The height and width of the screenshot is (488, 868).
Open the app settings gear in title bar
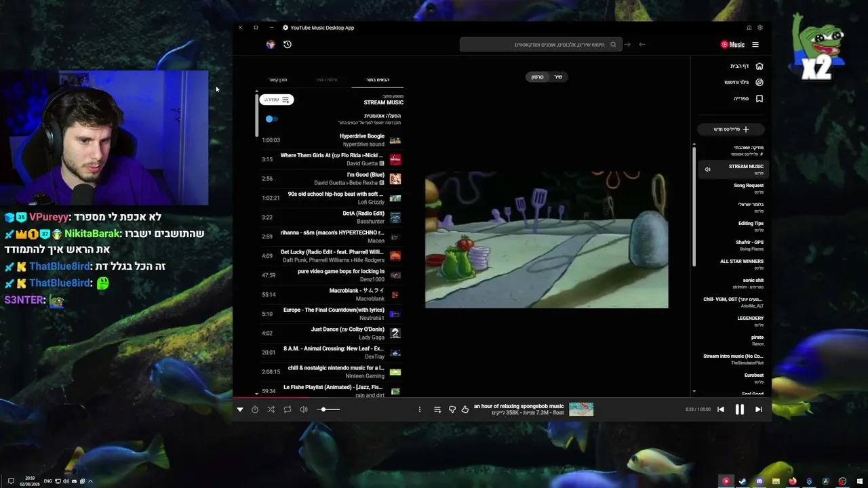pyautogui.click(x=760, y=28)
